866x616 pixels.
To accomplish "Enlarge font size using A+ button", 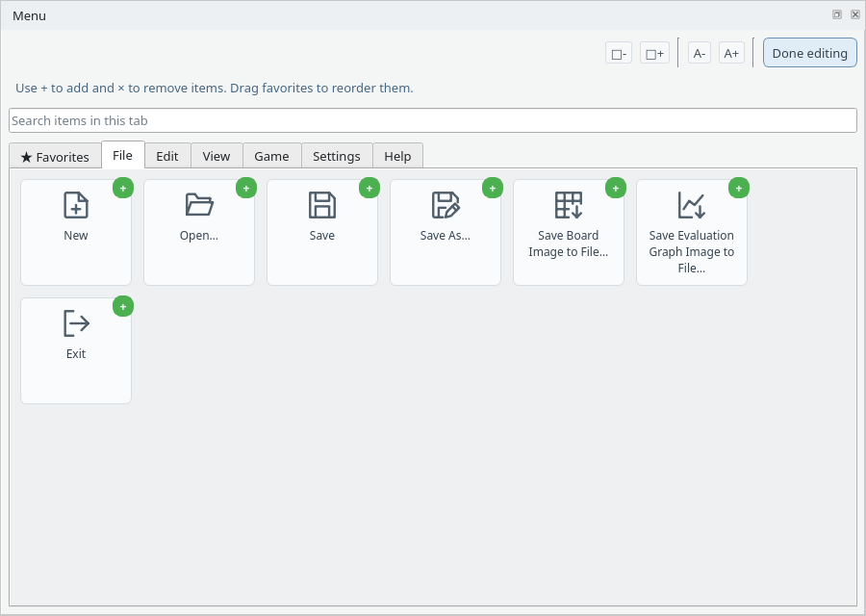I will click(x=731, y=53).
